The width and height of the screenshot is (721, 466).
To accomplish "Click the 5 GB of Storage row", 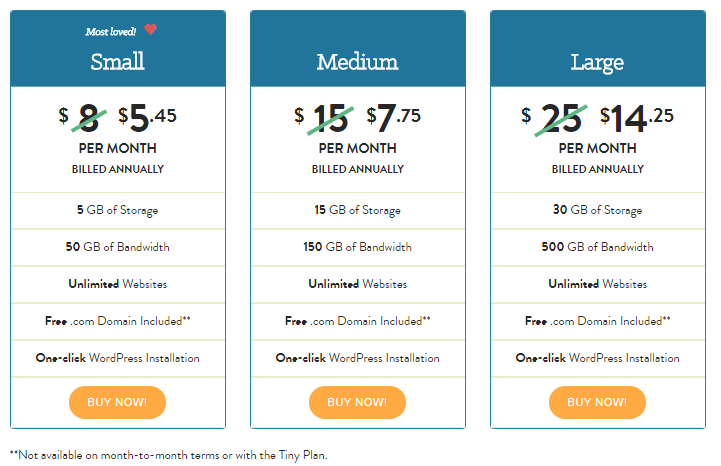I will coord(118,210).
